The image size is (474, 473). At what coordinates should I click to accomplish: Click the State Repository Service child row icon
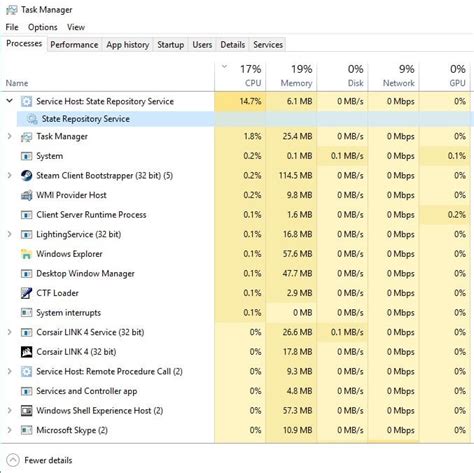(32, 119)
